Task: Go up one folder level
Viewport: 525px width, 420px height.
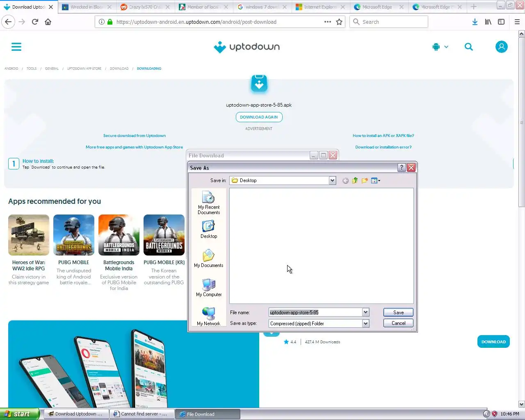Action: (355, 180)
